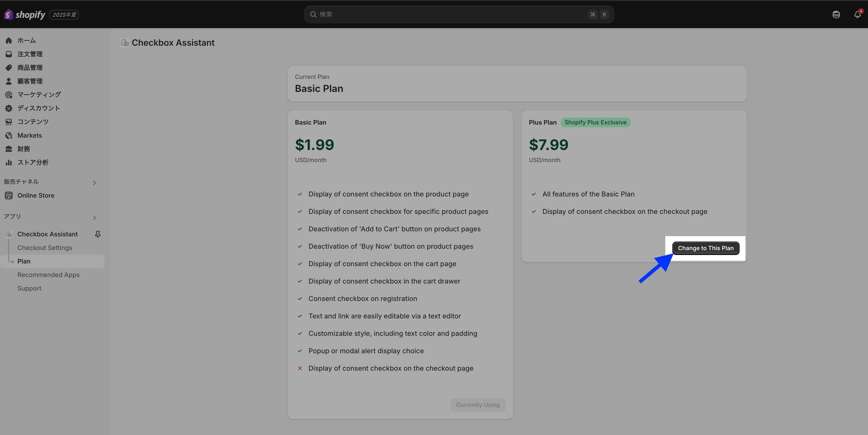
Task: Click the Discounts badge icon
Action: [x=9, y=108]
